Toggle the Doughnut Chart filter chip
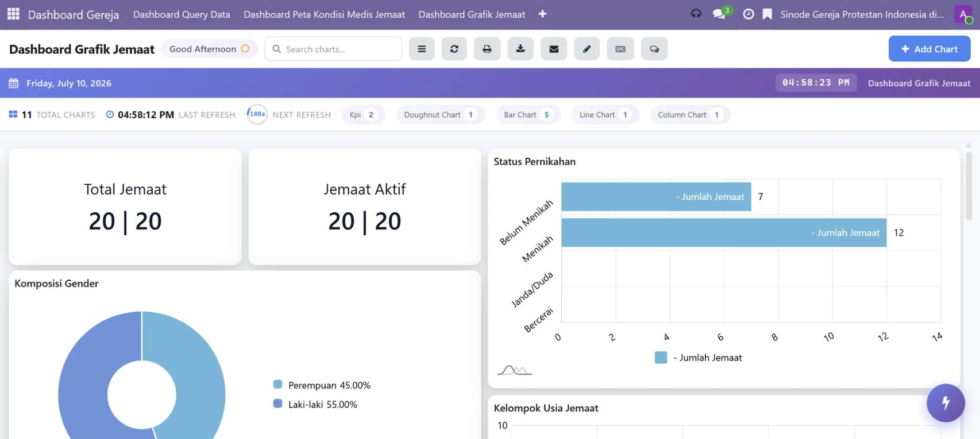The width and height of the screenshot is (980, 439). pyautogui.click(x=441, y=115)
